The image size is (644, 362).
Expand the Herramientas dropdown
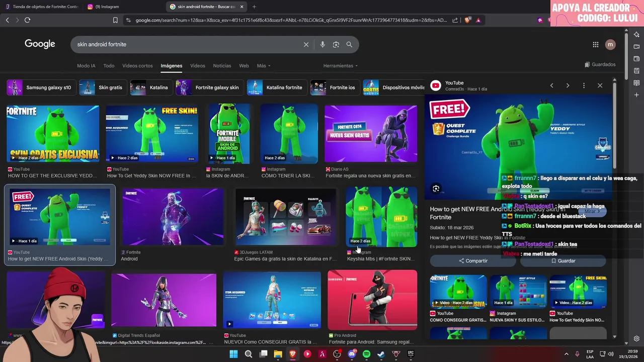click(x=341, y=66)
